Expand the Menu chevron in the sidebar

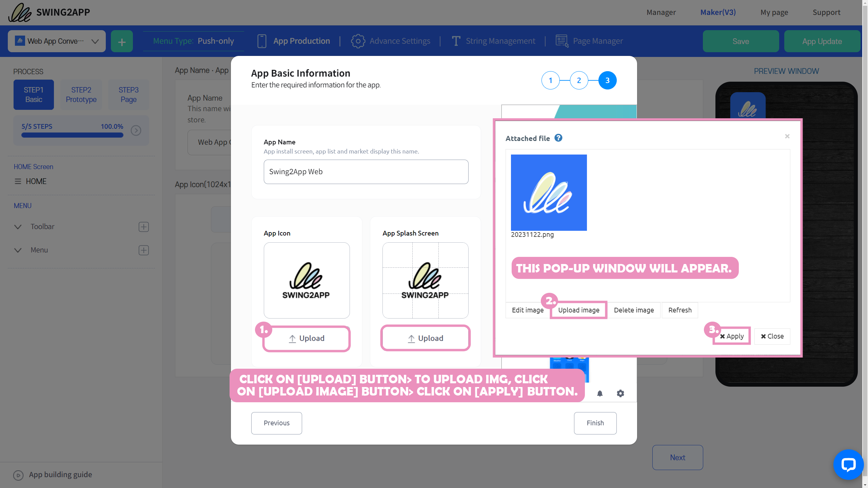click(18, 250)
